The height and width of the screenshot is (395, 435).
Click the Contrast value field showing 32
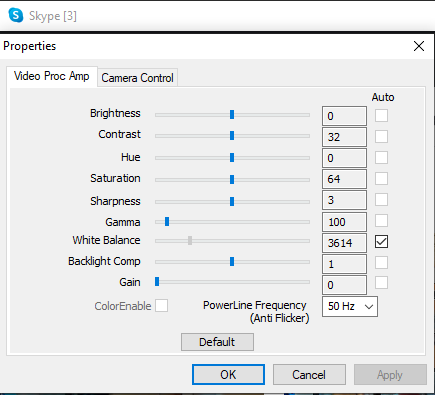coord(344,137)
